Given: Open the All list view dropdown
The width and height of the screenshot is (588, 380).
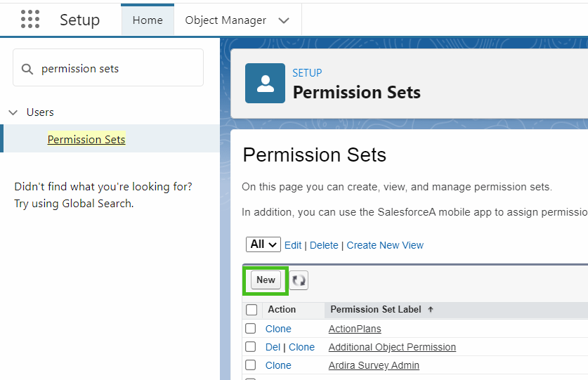Looking at the screenshot, I should click(x=263, y=244).
